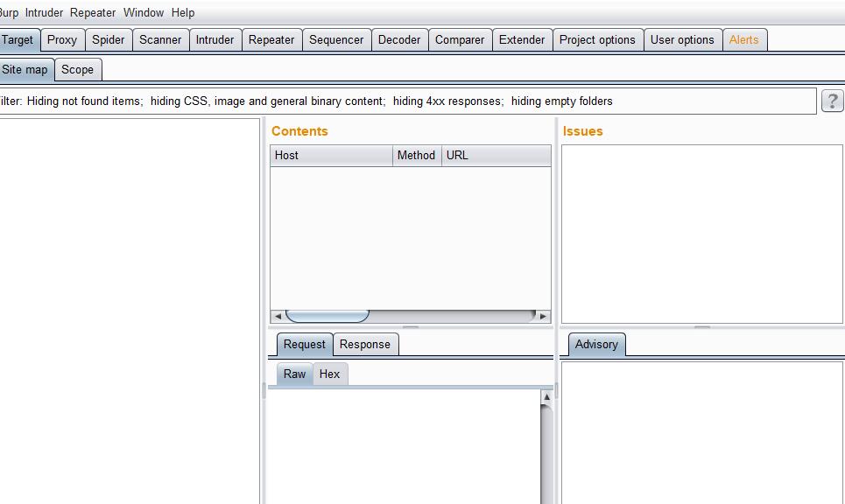Open the Project options tab

[598, 40]
